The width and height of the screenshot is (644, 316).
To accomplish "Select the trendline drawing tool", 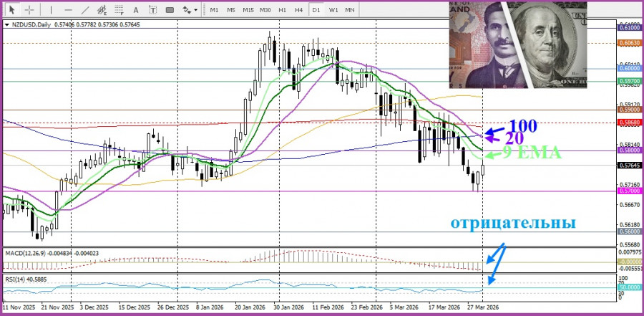I will [x=85, y=9].
